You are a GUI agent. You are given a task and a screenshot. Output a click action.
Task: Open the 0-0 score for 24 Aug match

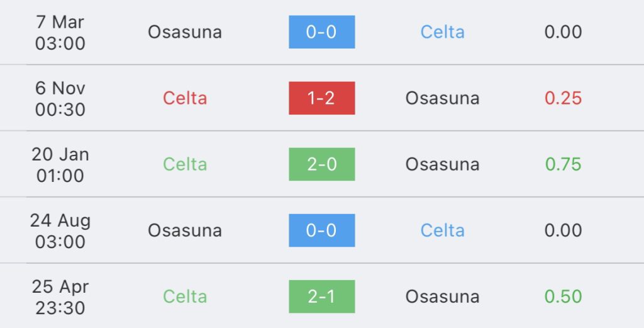pyautogui.click(x=321, y=230)
